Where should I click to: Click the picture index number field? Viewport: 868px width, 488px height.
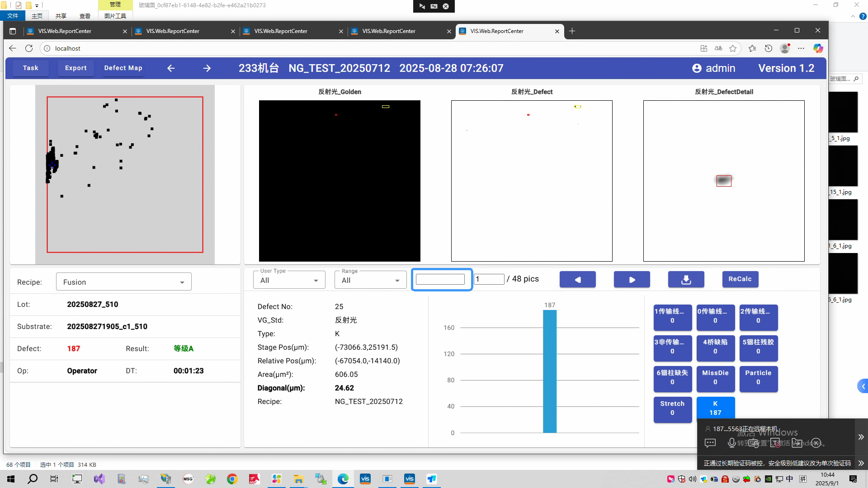click(489, 279)
